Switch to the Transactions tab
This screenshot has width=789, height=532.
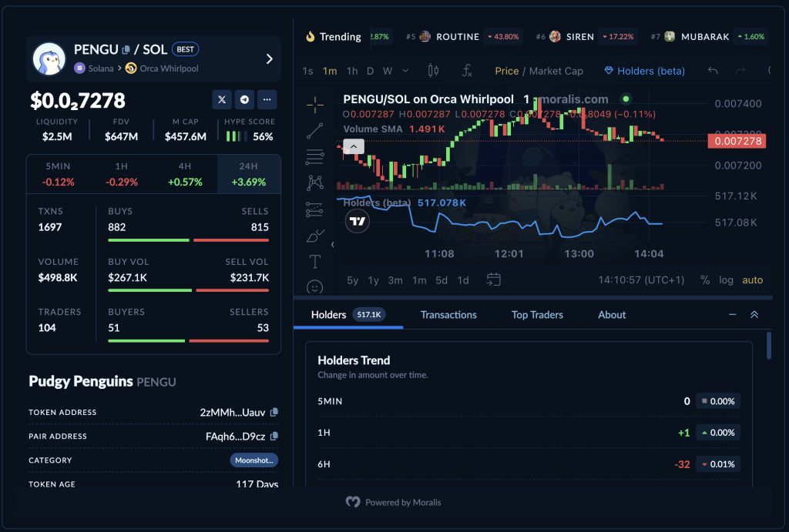[x=448, y=315]
